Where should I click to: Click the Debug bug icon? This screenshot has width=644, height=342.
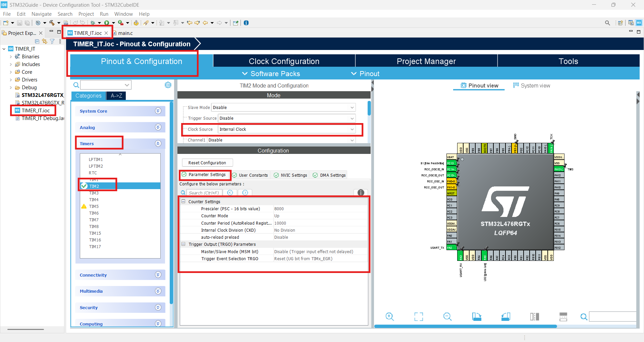(x=93, y=23)
